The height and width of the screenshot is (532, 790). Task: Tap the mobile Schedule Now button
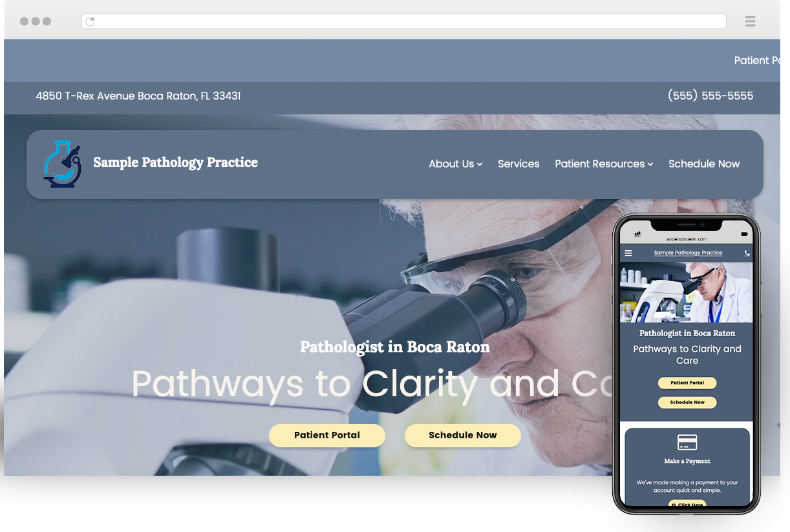[x=687, y=402]
